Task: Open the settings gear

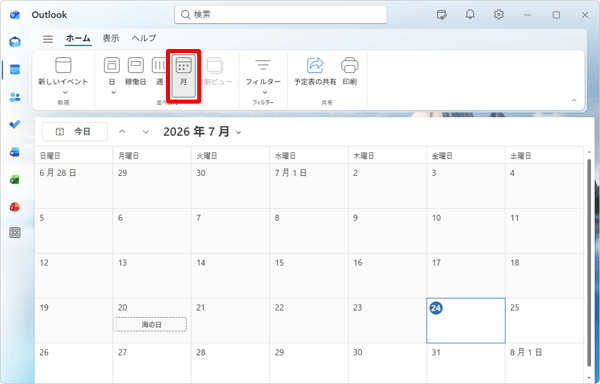Action: point(498,15)
